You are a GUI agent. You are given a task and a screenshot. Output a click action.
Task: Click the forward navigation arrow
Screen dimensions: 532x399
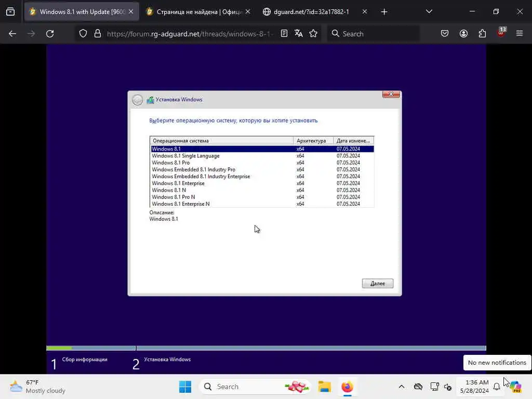(x=31, y=34)
